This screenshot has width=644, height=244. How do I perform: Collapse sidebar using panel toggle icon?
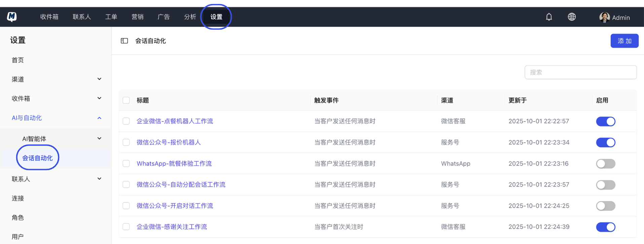(x=124, y=41)
